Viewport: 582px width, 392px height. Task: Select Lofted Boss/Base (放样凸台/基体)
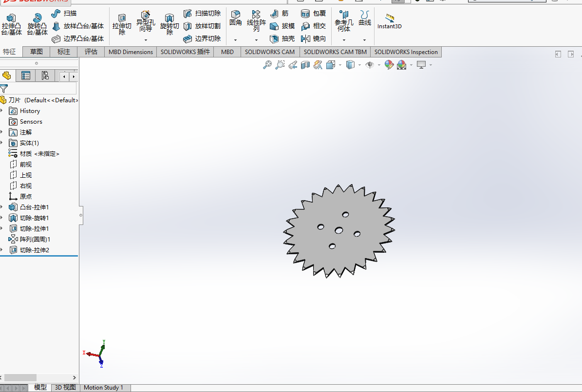(x=78, y=26)
